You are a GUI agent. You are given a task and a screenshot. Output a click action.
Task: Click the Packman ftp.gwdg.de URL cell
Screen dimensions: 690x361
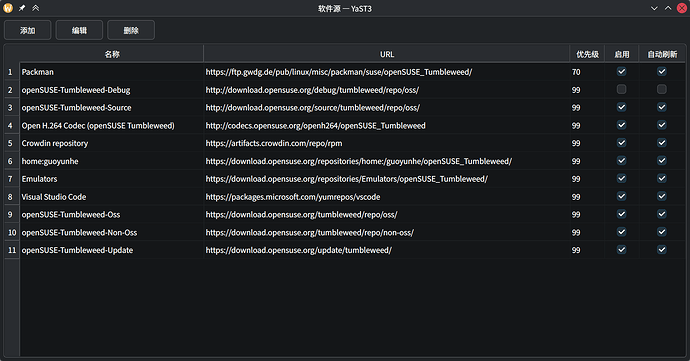(x=387, y=72)
